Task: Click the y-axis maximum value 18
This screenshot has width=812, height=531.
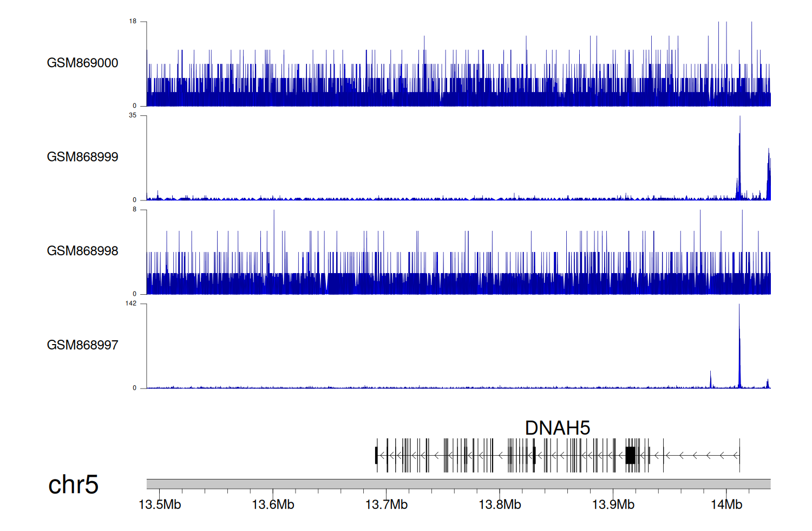Action: (133, 22)
